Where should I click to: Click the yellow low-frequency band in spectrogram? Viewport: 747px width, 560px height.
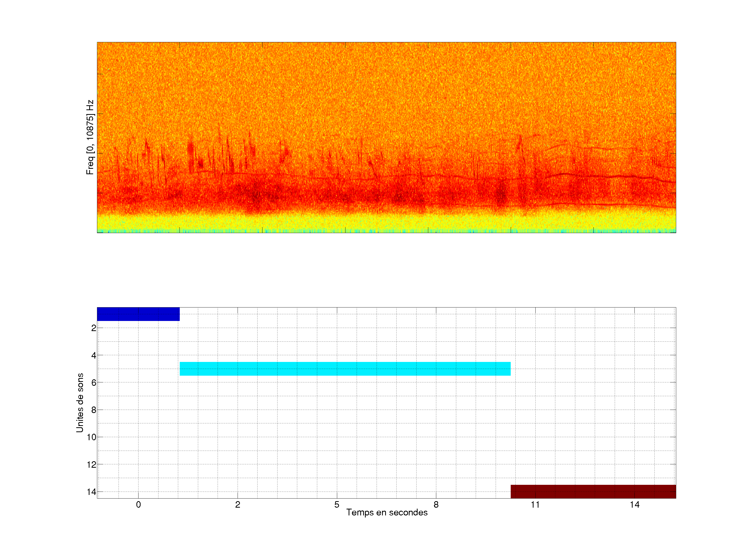[x=386, y=223]
